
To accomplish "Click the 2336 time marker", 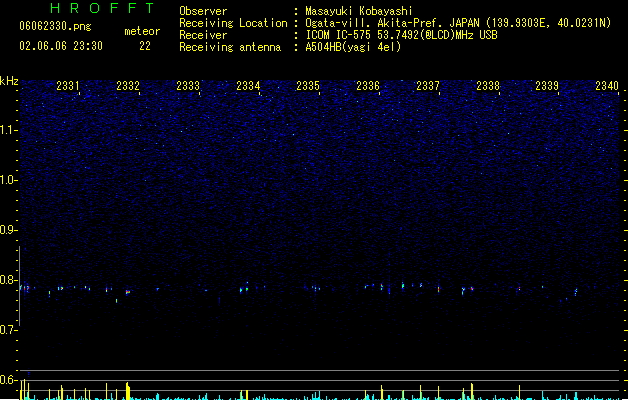I will pos(368,85).
